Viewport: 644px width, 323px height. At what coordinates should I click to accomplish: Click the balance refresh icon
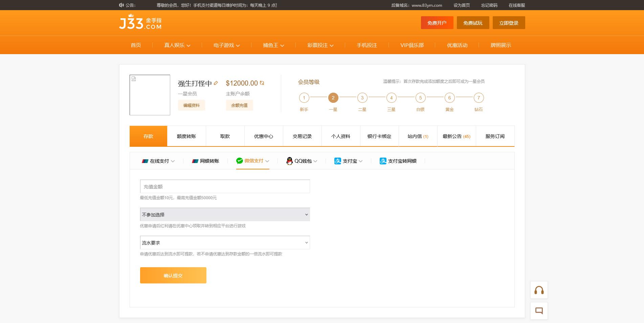pyautogui.click(x=262, y=83)
